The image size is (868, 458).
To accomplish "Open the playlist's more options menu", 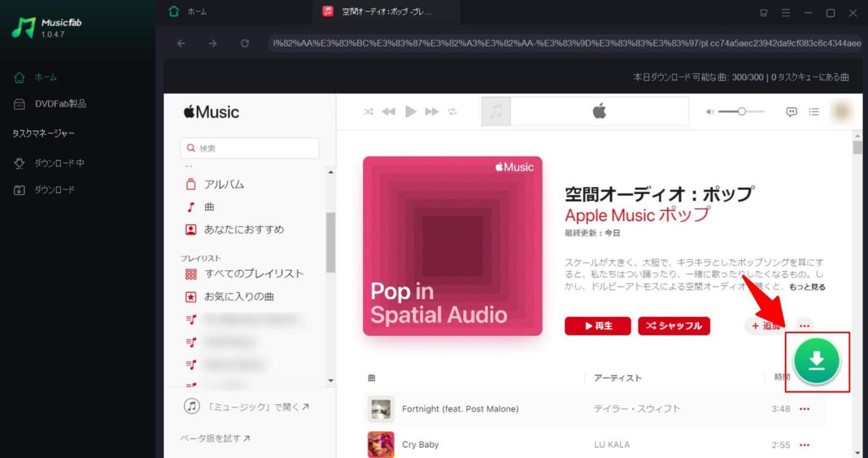I will coord(804,326).
